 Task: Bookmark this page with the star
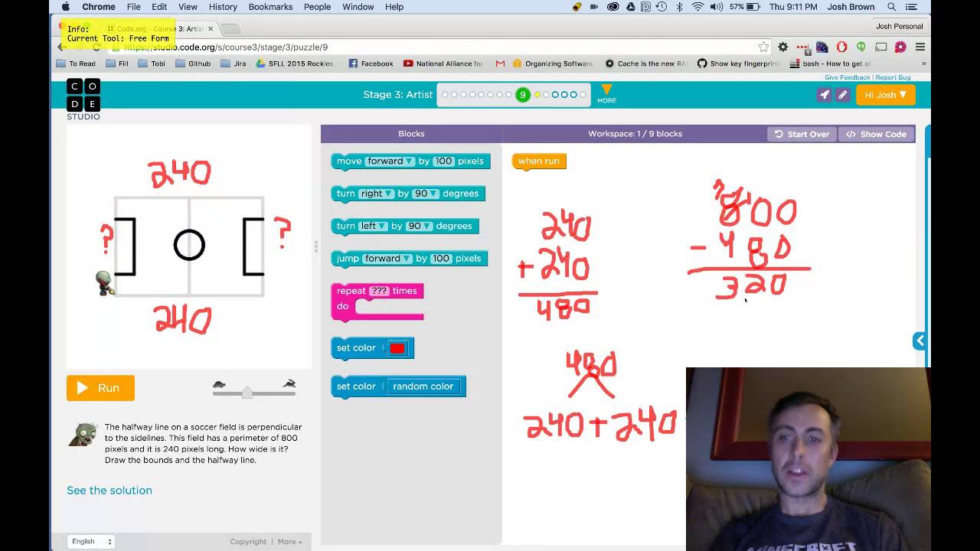[763, 47]
